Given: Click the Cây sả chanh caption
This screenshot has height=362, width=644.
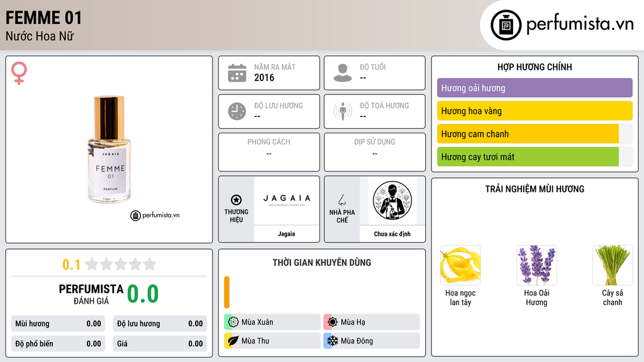Looking at the screenshot, I should coord(613,297).
